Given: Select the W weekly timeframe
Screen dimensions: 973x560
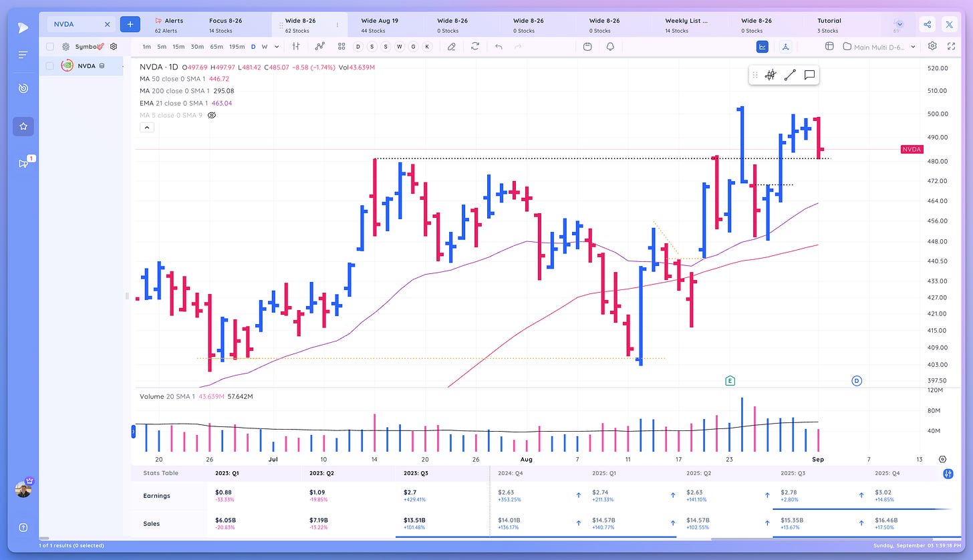Looking at the screenshot, I should 265,46.
